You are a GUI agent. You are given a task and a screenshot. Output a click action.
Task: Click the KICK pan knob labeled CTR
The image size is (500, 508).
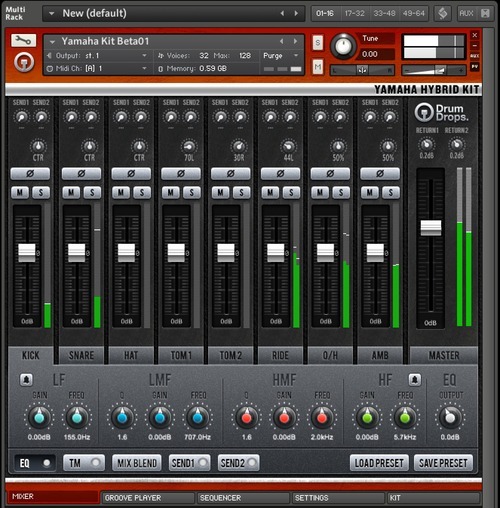[x=38, y=146]
